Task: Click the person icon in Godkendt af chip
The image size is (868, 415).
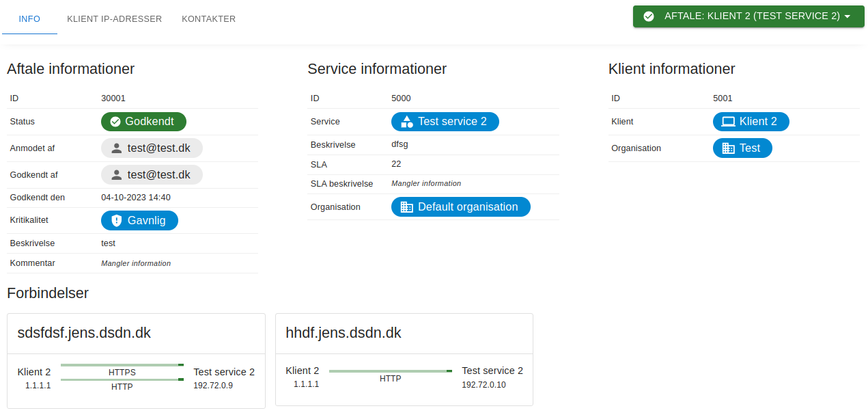Action: [x=116, y=175]
